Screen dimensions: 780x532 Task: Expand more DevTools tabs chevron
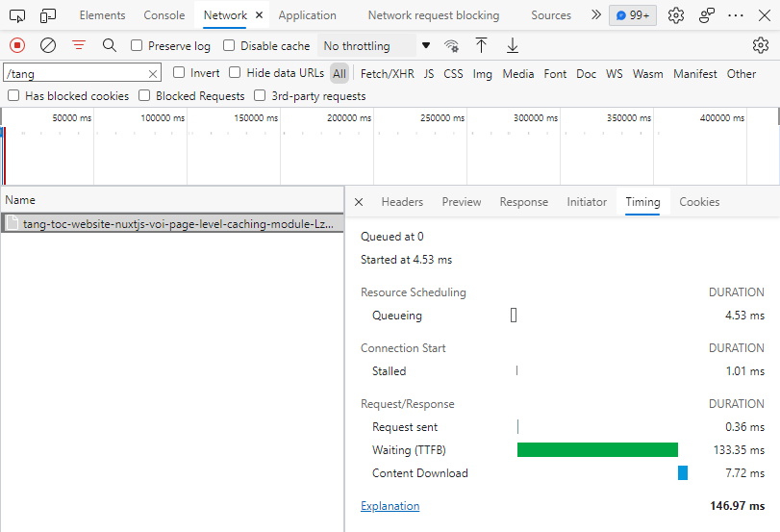click(x=595, y=15)
